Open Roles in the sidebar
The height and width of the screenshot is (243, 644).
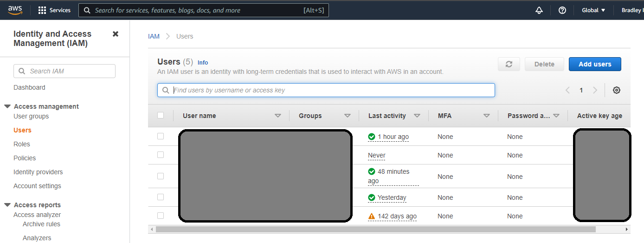click(x=22, y=144)
